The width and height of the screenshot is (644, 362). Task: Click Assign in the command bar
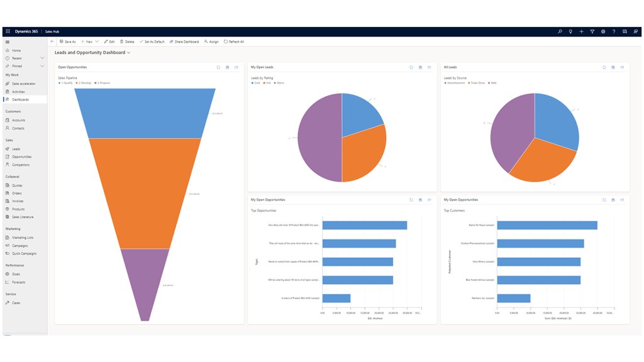(211, 41)
